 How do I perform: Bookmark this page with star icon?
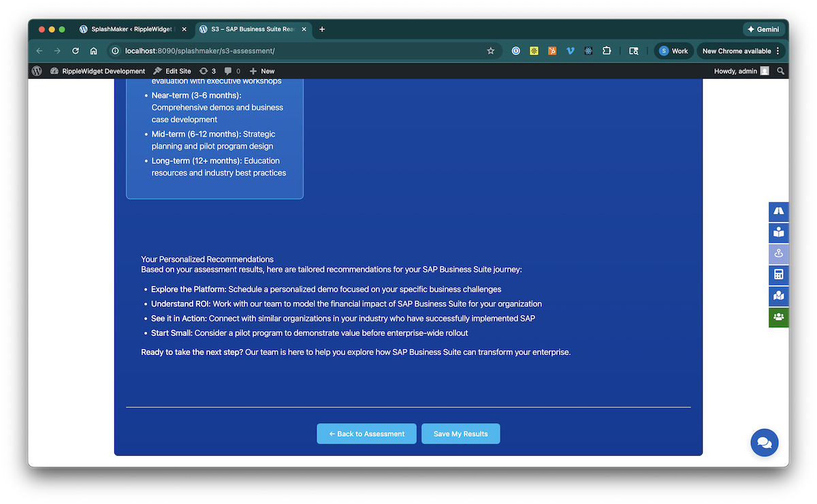click(490, 51)
